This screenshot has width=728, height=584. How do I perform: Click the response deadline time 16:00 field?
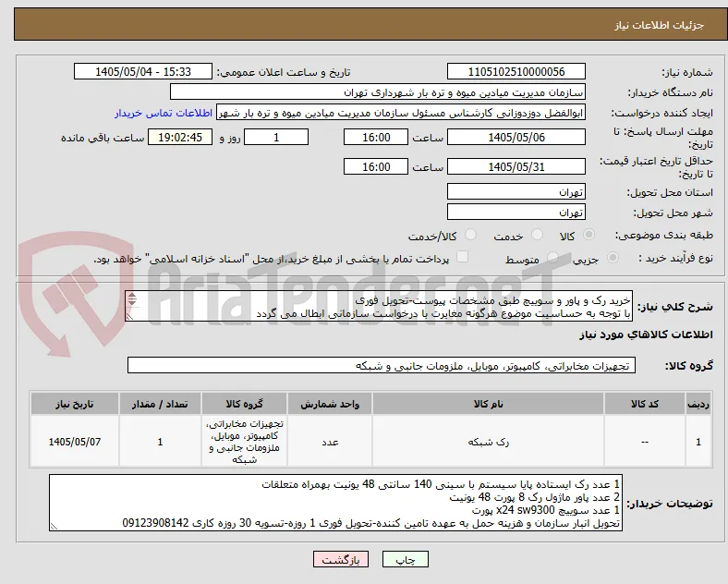tap(376, 138)
